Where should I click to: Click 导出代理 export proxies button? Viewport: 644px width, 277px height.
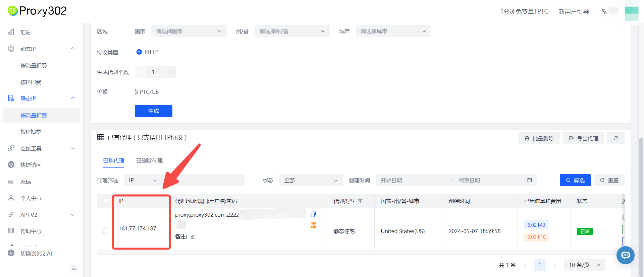click(x=584, y=138)
